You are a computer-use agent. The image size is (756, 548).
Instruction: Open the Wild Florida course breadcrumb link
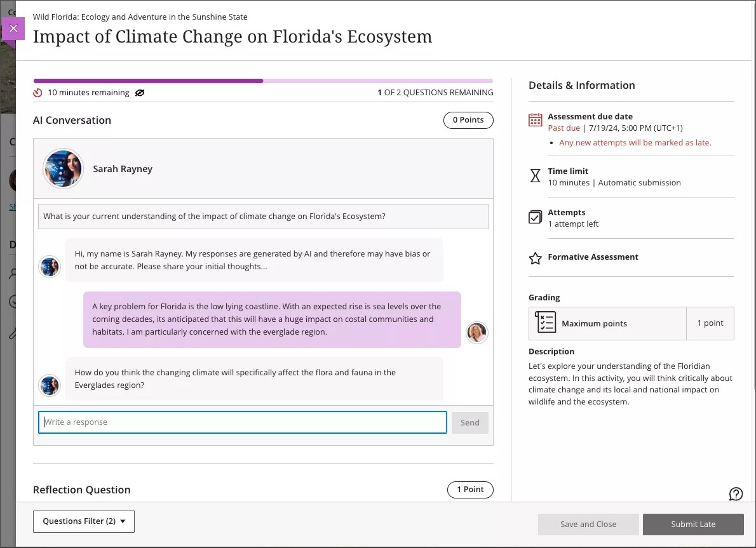point(140,17)
